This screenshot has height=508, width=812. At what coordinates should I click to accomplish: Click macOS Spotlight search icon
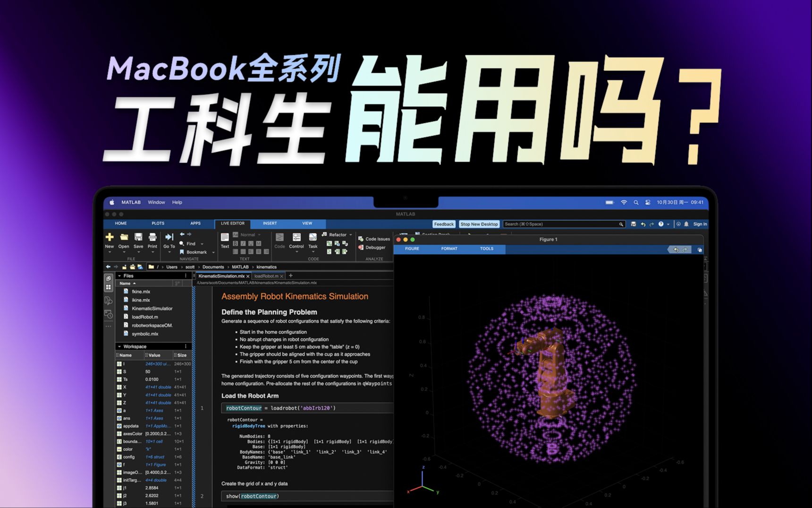[636, 202]
